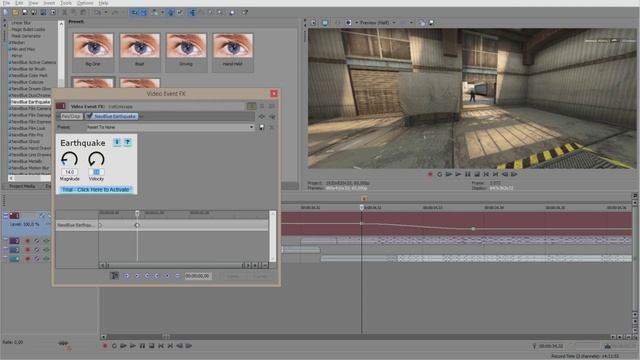Click the Remove Selected Plug-In icon

[x=272, y=117]
